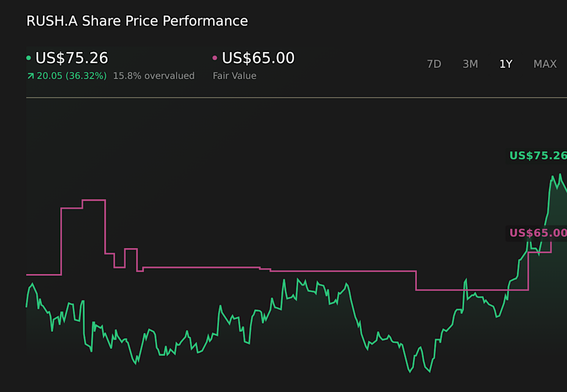Select the 3M time range
567x392 pixels.
[470, 64]
